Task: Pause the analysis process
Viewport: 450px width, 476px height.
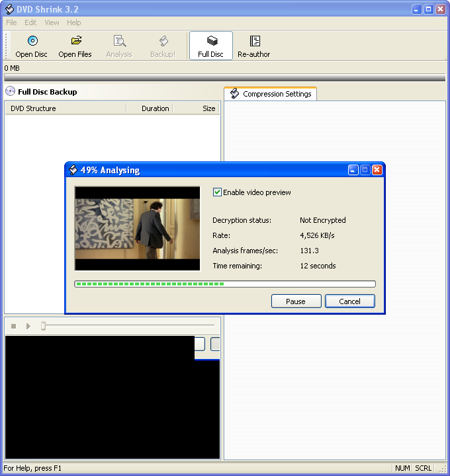Action: pos(296,301)
